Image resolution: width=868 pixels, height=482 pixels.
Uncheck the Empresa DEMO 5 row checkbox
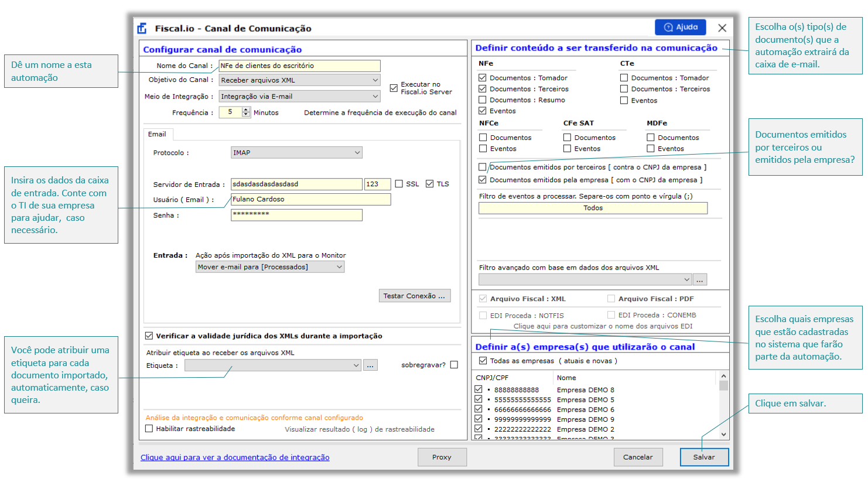coord(479,399)
